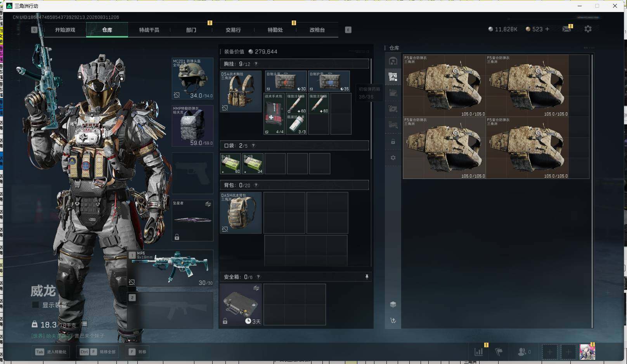The width and height of the screenshot is (627, 364).
Task: Click the 18.3/78千克 weight readout
Action: tap(54, 324)
